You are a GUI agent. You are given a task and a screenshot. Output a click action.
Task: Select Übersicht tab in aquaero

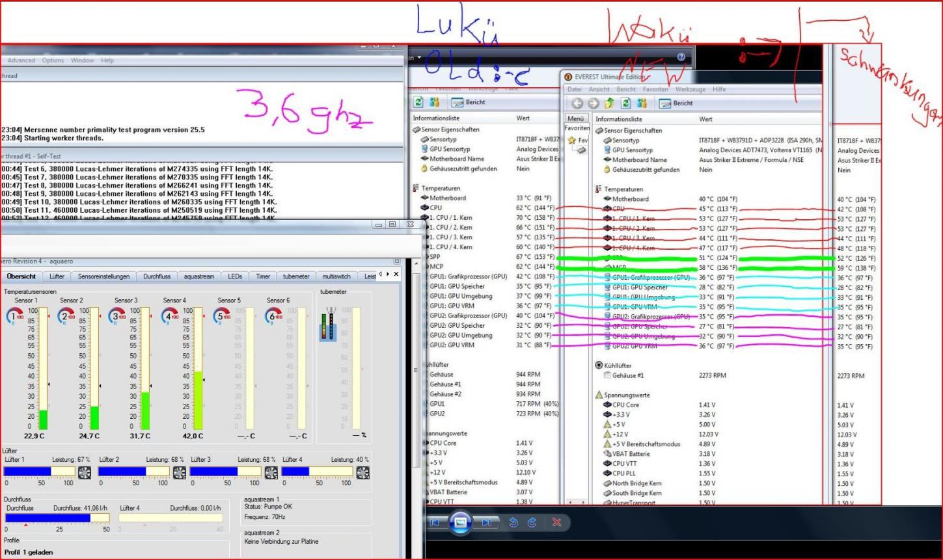pyautogui.click(x=21, y=276)
